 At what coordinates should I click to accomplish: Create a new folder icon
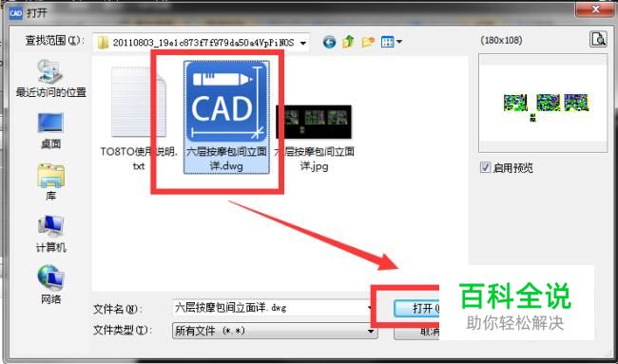pos(368,42)
